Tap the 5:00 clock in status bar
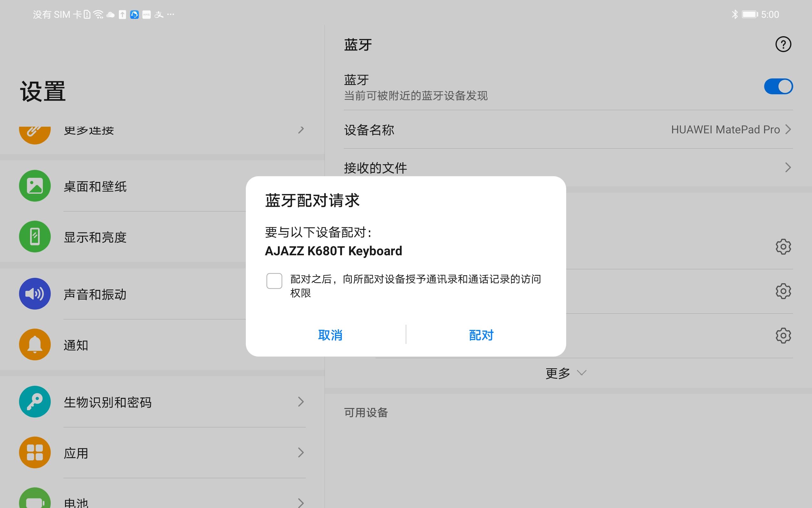The height and width of the screenshot is (508, 812). (x=770, y=15)
